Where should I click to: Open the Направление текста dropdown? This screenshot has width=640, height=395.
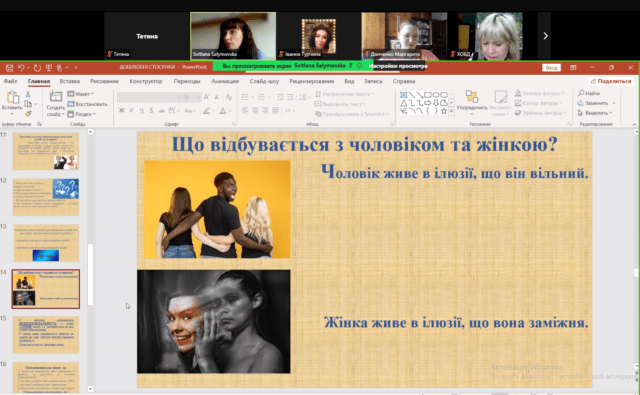tap(345, 94)
